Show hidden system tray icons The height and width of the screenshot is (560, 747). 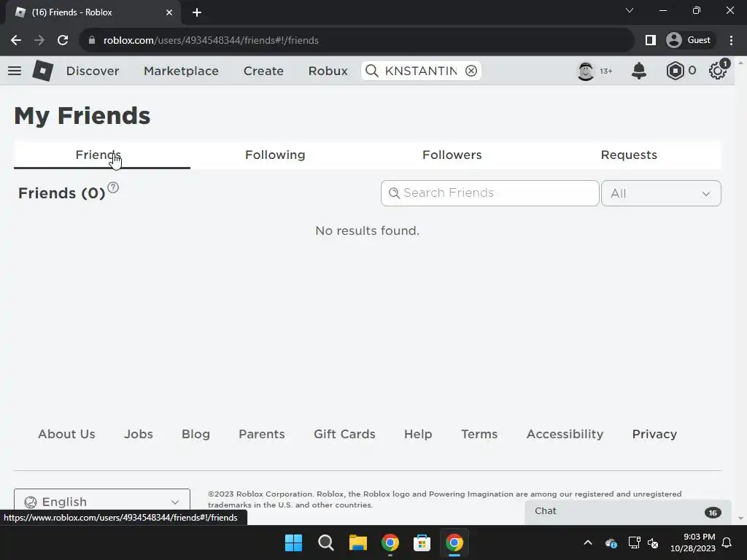coord(588,542)
